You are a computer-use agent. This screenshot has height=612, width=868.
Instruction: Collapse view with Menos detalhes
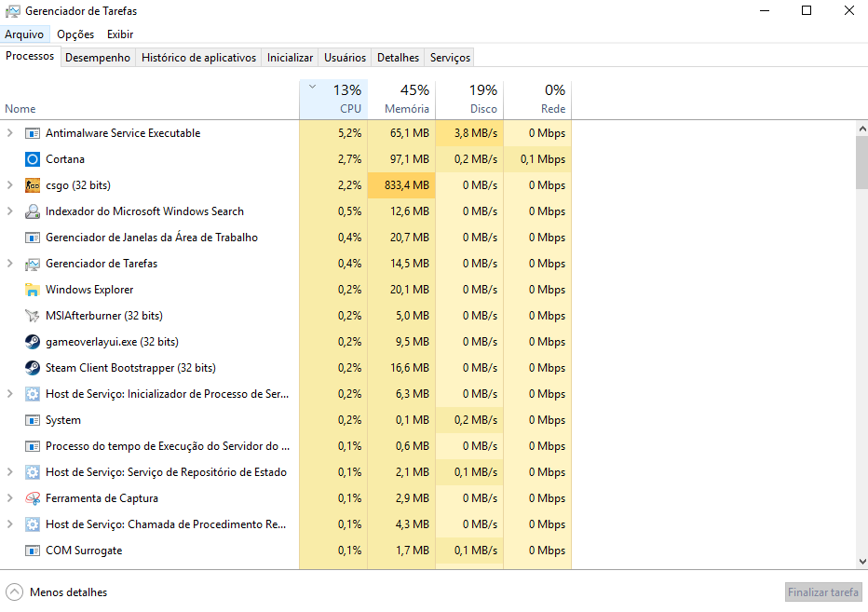point(57,592)
